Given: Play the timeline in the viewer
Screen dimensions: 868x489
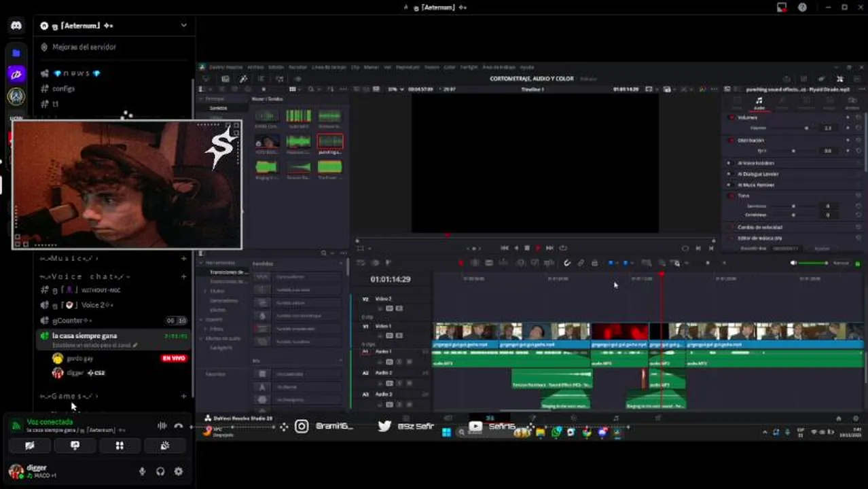Looking at the screenshot, I should point(538,248).
